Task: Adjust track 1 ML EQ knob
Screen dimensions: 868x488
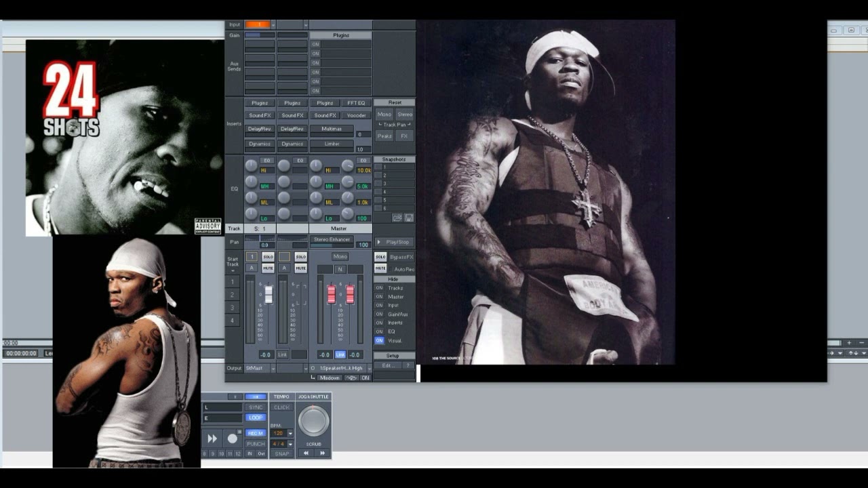Action: 251,197
